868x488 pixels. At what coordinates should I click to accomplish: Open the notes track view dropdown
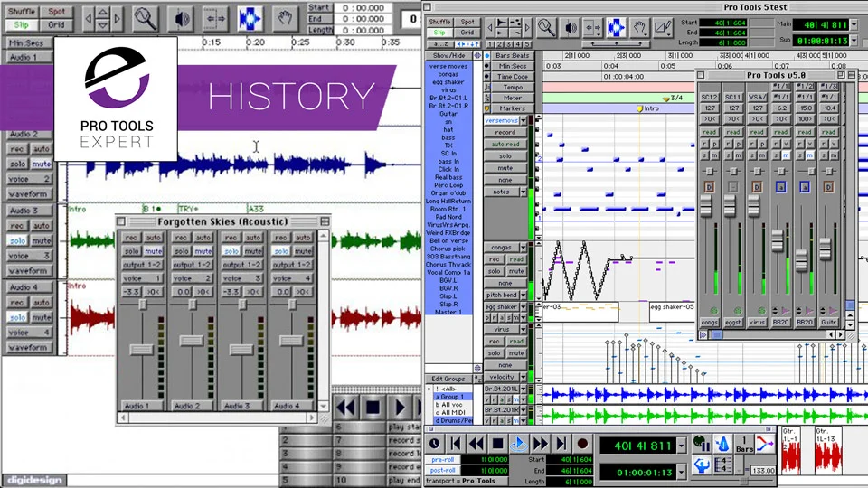[524, 192]
